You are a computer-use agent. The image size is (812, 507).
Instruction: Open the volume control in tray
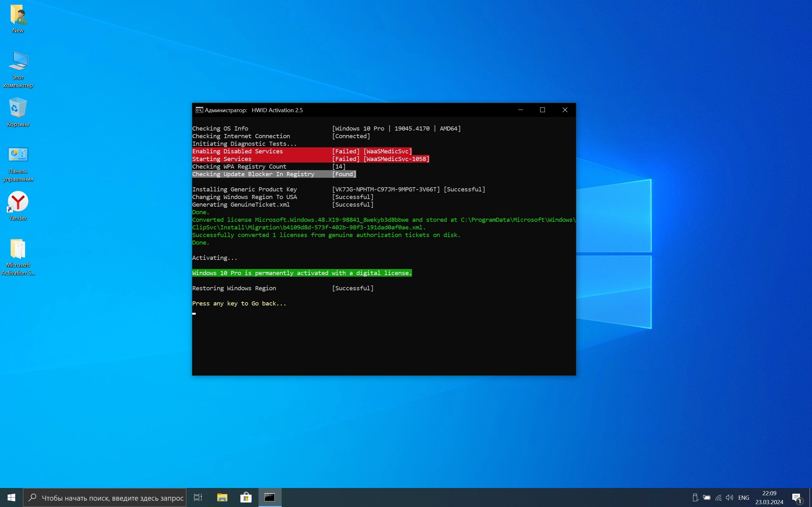coord(729,497)
